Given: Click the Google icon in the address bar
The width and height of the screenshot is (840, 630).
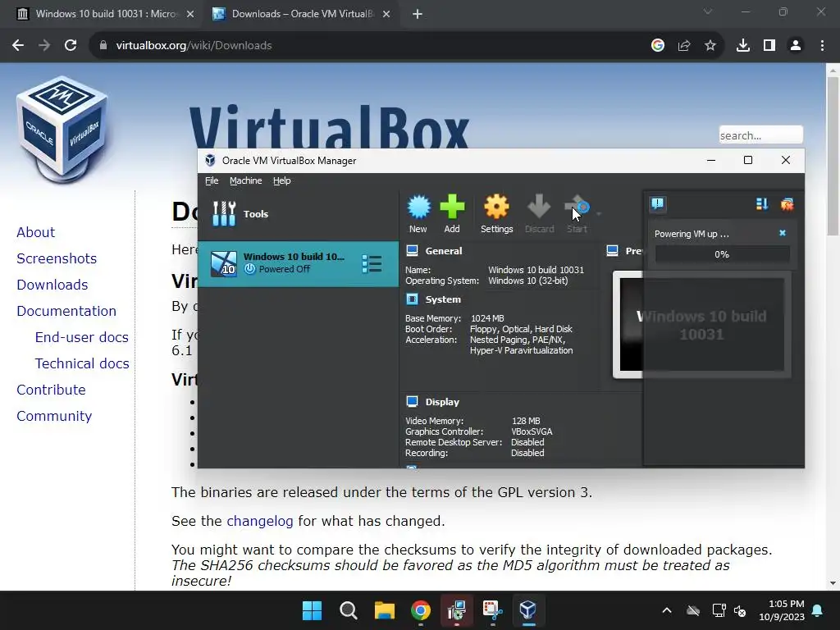Looking at the screenshot, I should pyautogui.click(x=658, y=46).
